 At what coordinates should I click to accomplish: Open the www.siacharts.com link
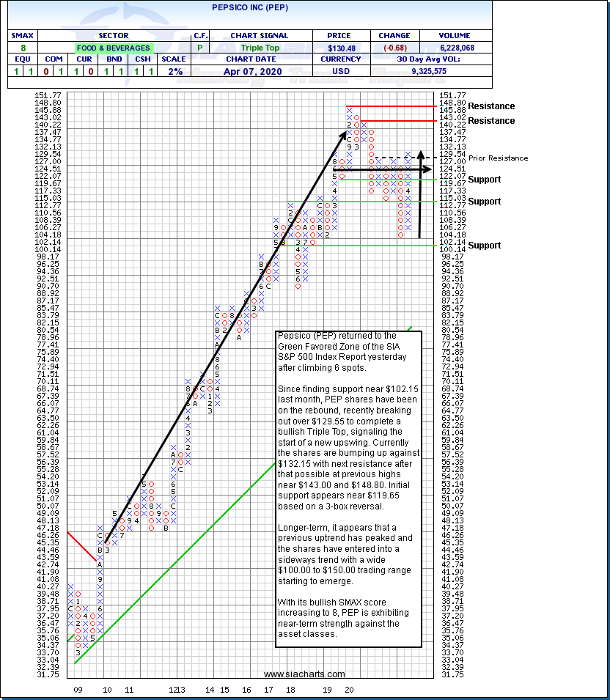pos(304,674)
